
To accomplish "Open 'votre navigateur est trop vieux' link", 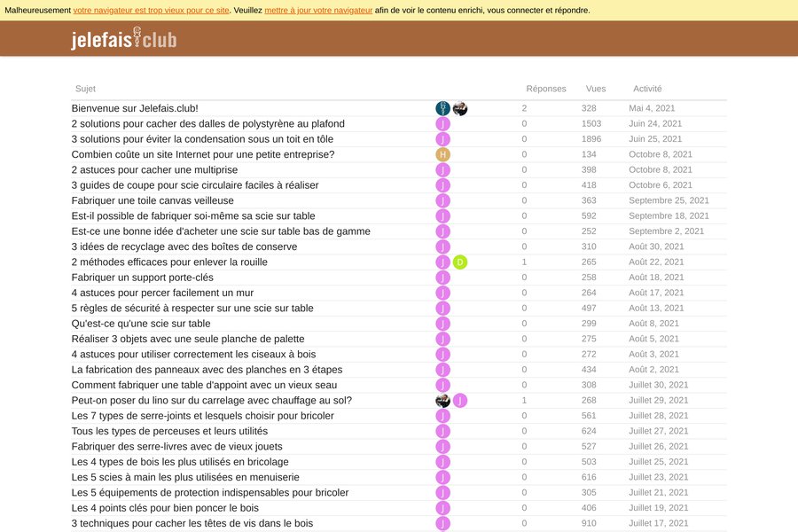I will coord(151,10).
